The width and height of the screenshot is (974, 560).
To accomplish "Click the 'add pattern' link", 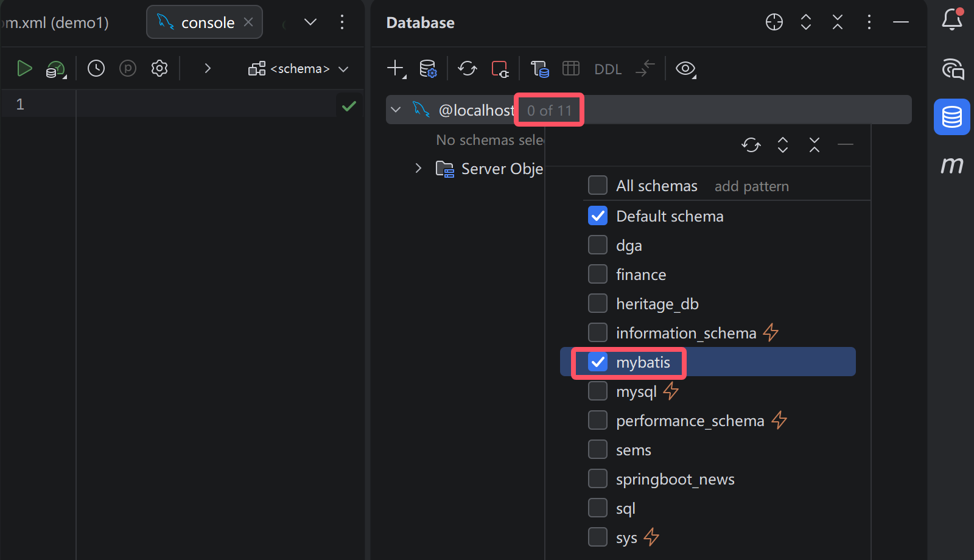I will pos(751,186).
